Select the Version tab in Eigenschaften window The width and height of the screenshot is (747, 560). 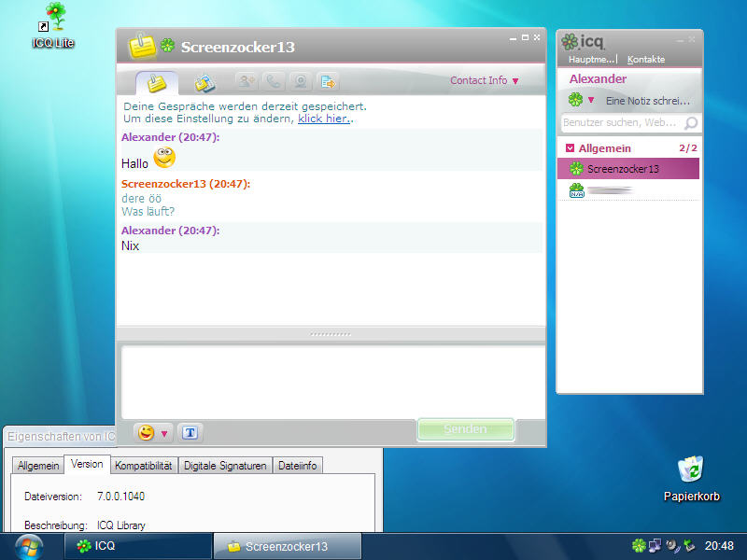(x=87, y=464)
